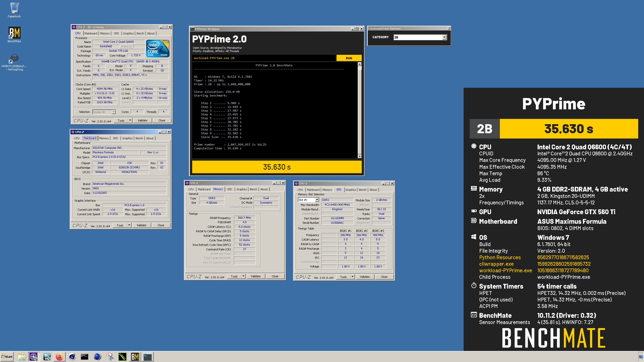The image size is (644, 362).
Task: Open the Cinebench sphere icon in taskbar
Action: [72, 357]
